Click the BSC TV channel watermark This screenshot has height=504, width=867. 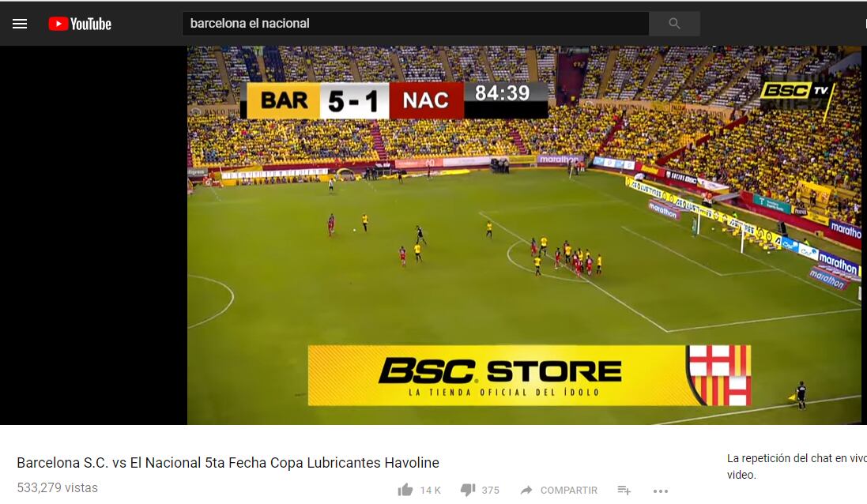pos(797,91)
